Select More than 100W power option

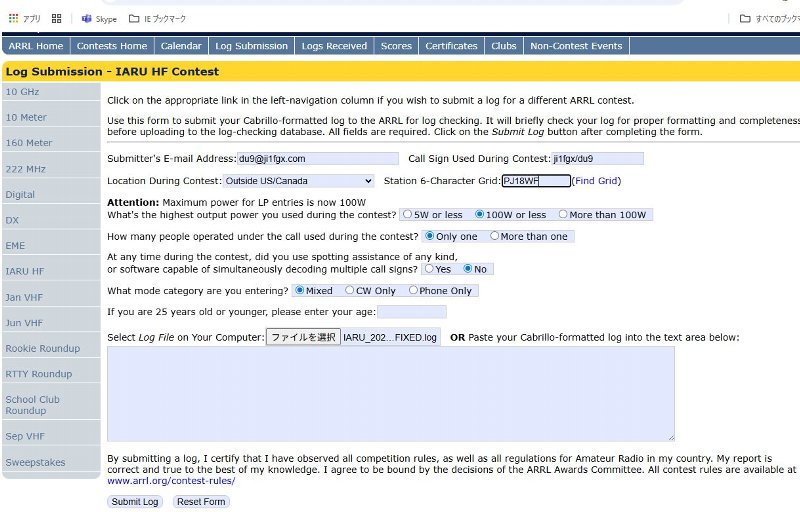click(563, 214)
